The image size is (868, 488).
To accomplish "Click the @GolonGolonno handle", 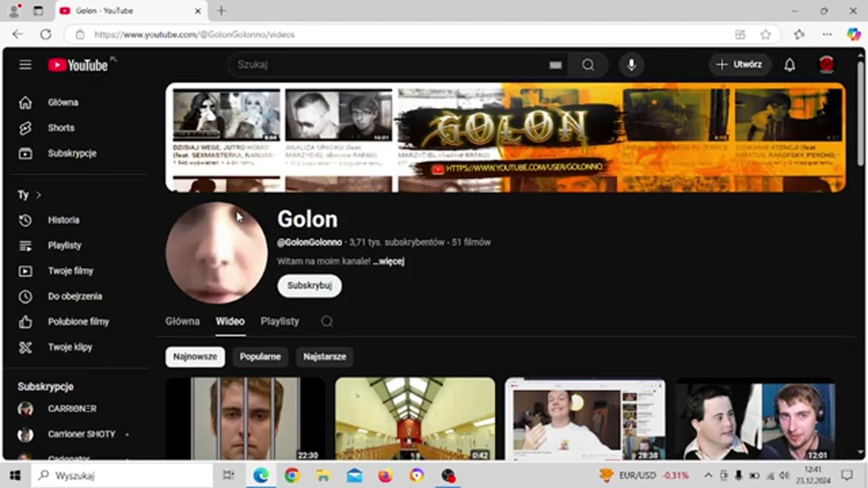I will (309, 242).
